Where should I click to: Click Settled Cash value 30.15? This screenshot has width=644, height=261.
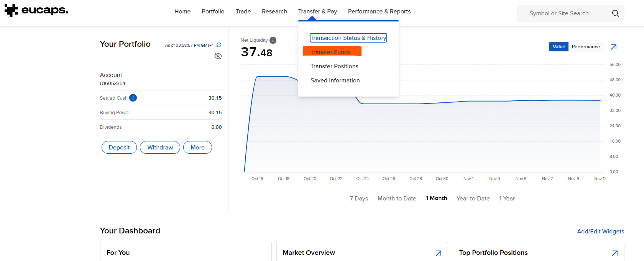(215, 98)
